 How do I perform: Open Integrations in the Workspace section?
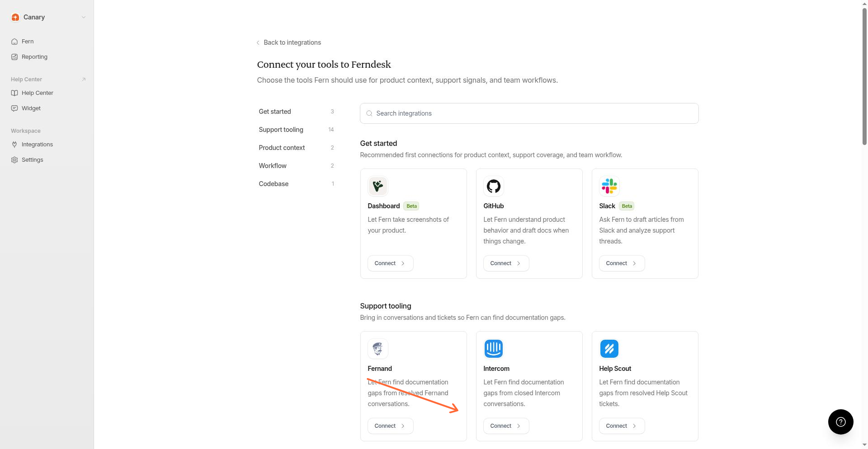37,145
